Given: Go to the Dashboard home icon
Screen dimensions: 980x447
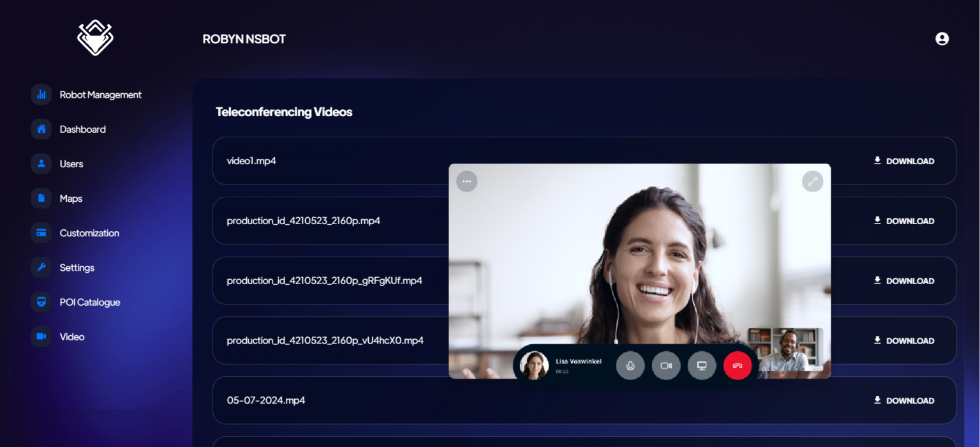Looking at the screenshot, I should (x=41, y=129).
